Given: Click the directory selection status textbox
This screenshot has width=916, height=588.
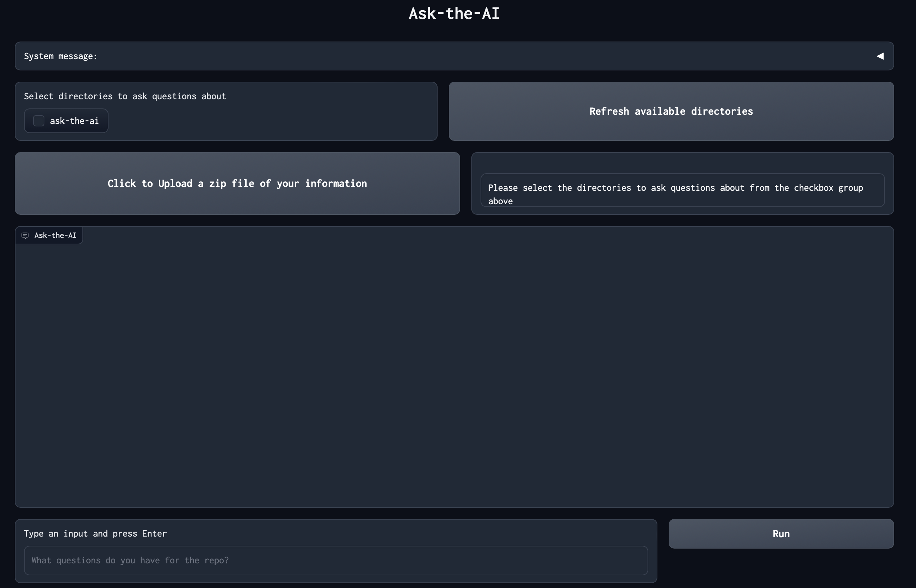Looking at the screenshot, I should (682, 190).
